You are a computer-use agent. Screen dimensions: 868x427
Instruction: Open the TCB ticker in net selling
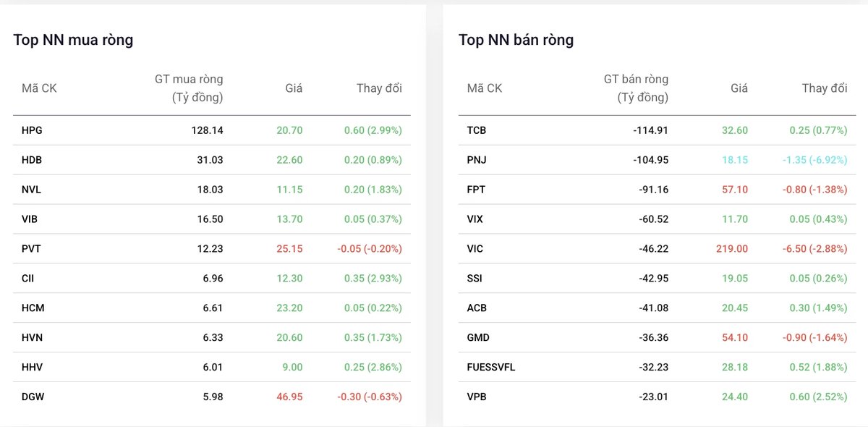tap(477, 130)
